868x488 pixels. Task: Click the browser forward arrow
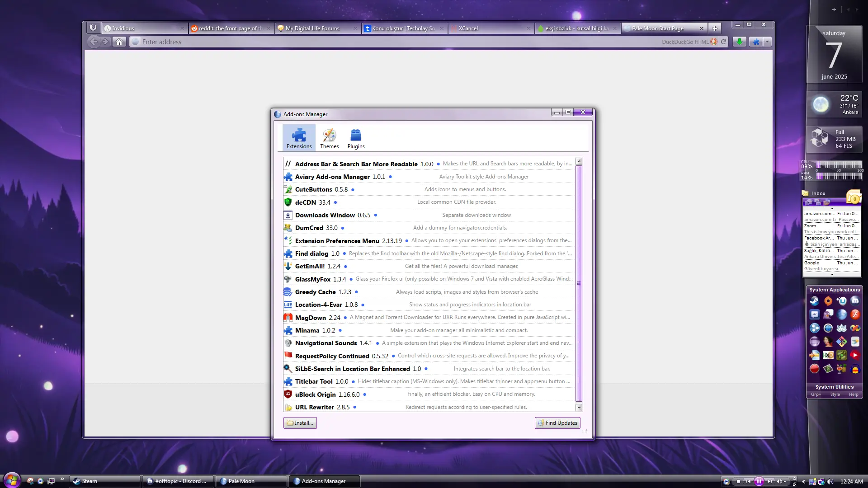tap(105, 42)
